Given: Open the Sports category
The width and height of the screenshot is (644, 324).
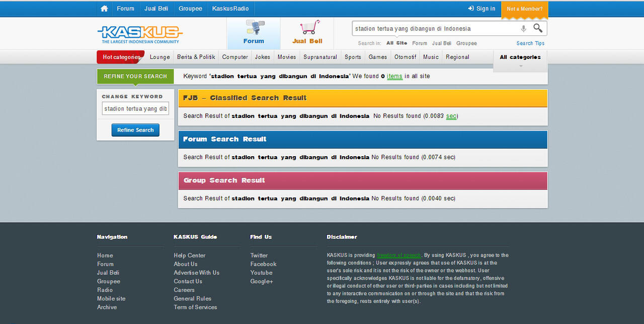Looking at the screenshot, I should pyautogui.click(x=353, y=57).
